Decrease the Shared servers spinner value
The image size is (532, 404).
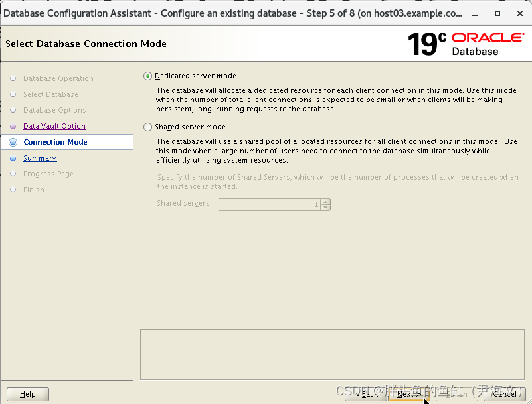pyautogui.click(x=325, y=208)
